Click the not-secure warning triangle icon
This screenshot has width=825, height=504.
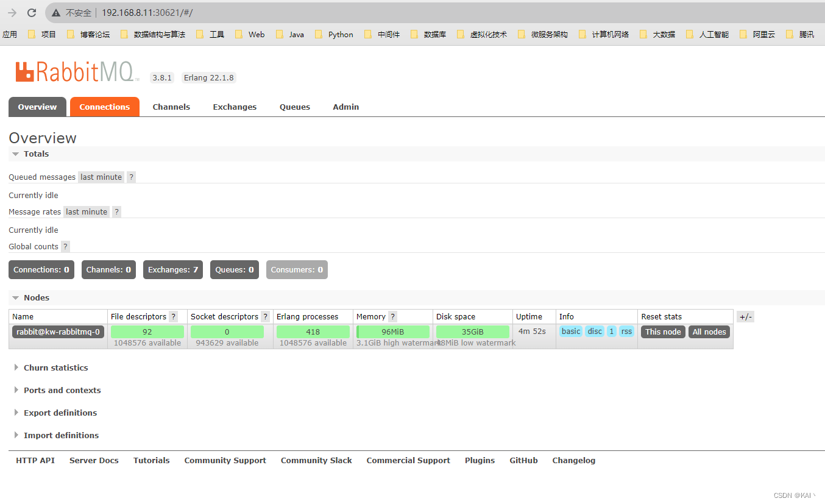click(56, 13)
